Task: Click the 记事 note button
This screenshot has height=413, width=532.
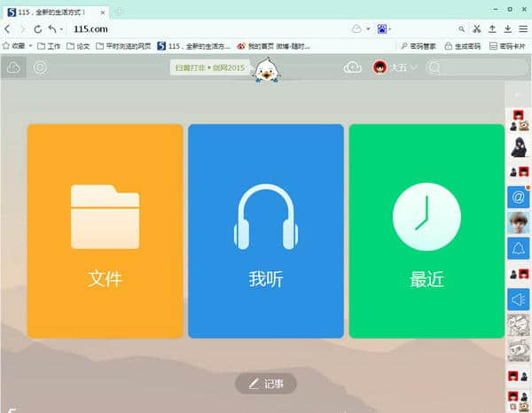Action: (266, 384)
